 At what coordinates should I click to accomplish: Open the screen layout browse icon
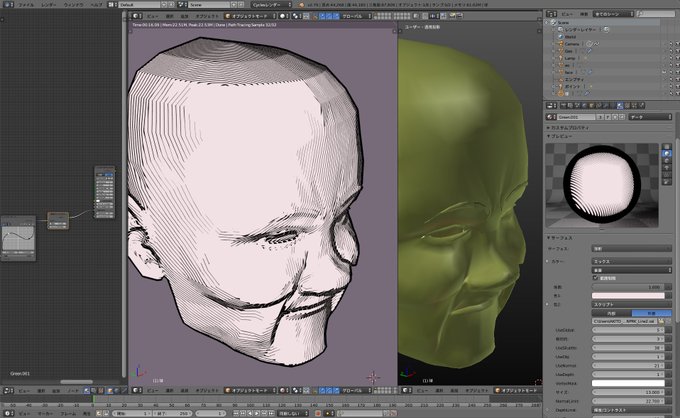pos(112,5)
